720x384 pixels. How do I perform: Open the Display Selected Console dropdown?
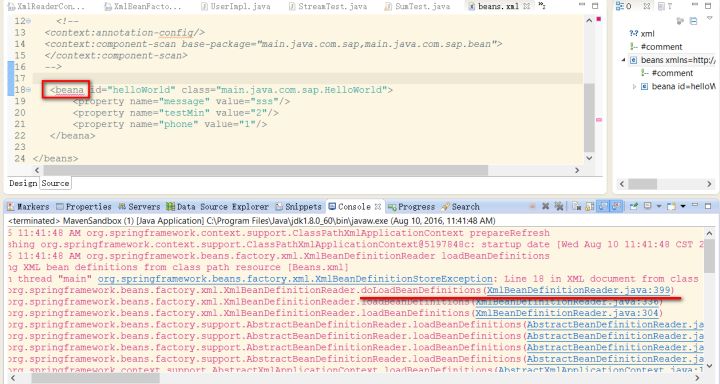(659, 206)
